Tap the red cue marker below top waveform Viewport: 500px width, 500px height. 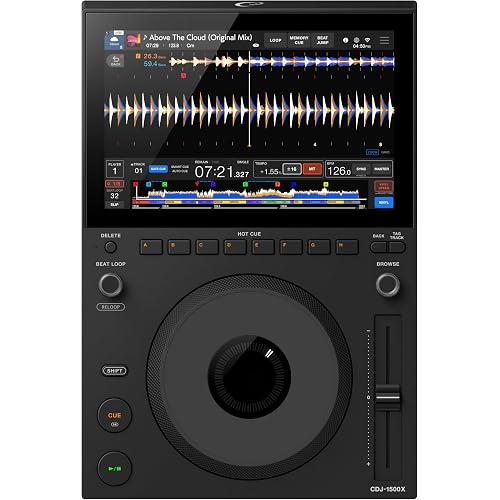pyautogui.click(x=183, y=76)
